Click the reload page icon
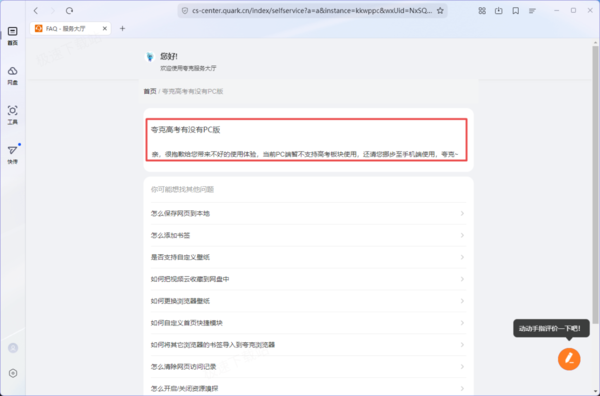Image resolution: width=600 pixels, height=396 pixels. (69, 11)
